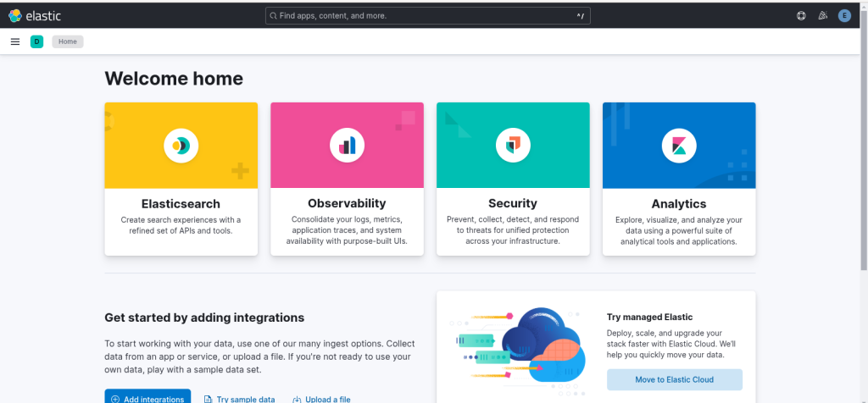
Task: Click the Upload a file link
Action: [x=321, y=399]
